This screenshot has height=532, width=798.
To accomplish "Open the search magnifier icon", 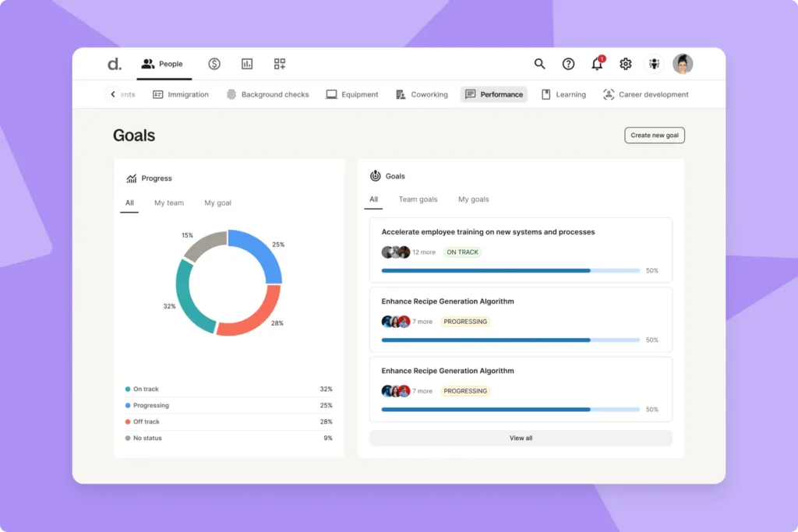I will [x=539, y=64].
